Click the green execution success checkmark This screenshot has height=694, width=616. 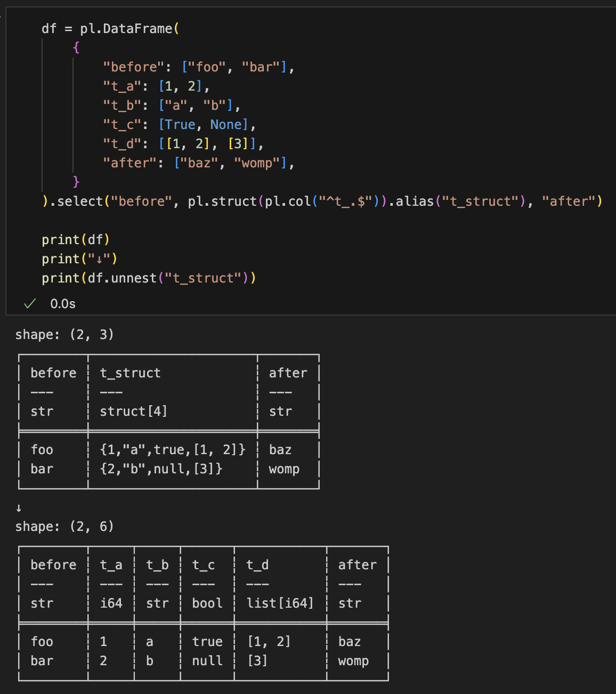(30, 303)
